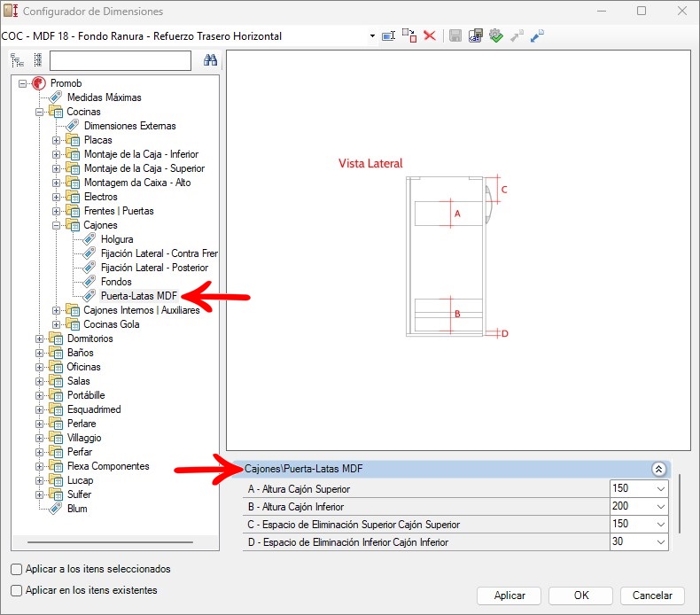This screenshot has height=615, width=700.
Task: Select Fijación Lateral - Posterior item
Action: pos(154,268)
